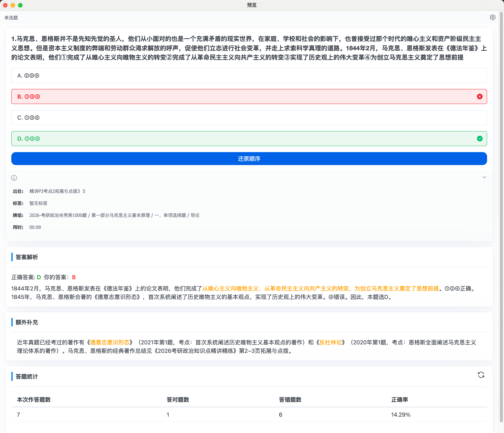This screenshot has width=504, height=433.
Task: Click the correct answer letter D
Action: coord(39,277)
